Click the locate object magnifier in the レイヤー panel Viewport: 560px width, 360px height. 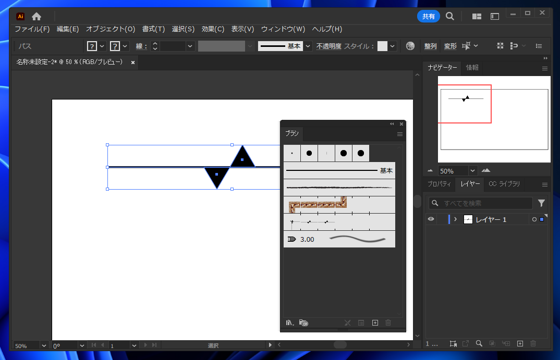coord(479,344)
